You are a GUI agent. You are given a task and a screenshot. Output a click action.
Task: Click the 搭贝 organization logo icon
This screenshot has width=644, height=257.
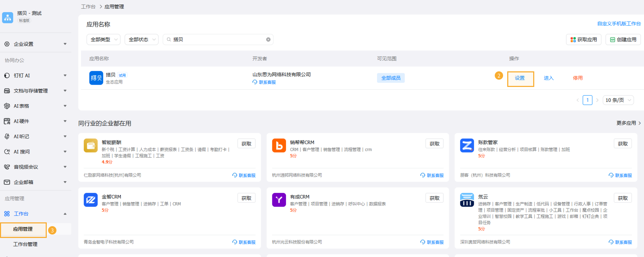click(x=8, y=17)
